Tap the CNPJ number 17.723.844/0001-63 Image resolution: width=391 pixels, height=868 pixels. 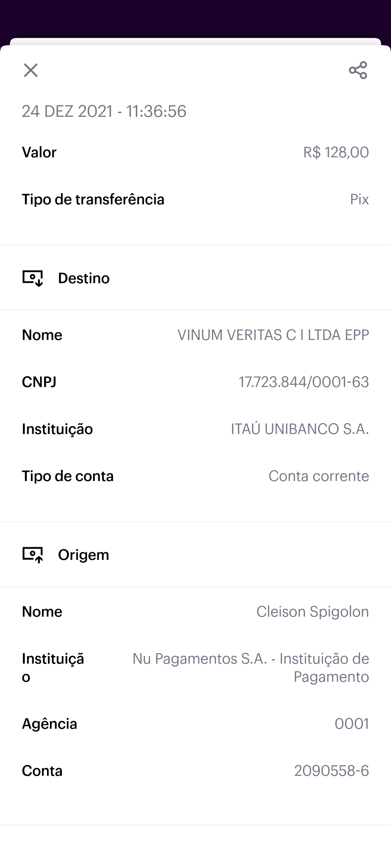303,382
